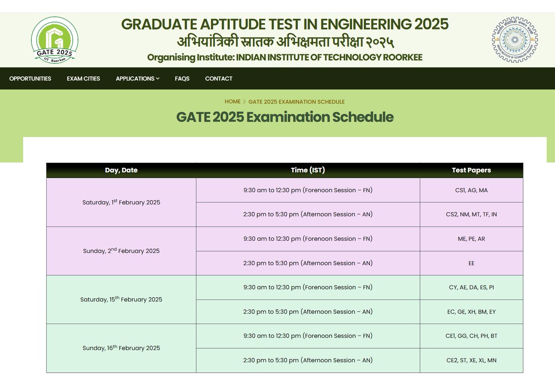Viewport: 555px width, 392px height.
Task: Click the Graduate Aptitude Test in Engineering 2025 title
Action: coord(285,24)
